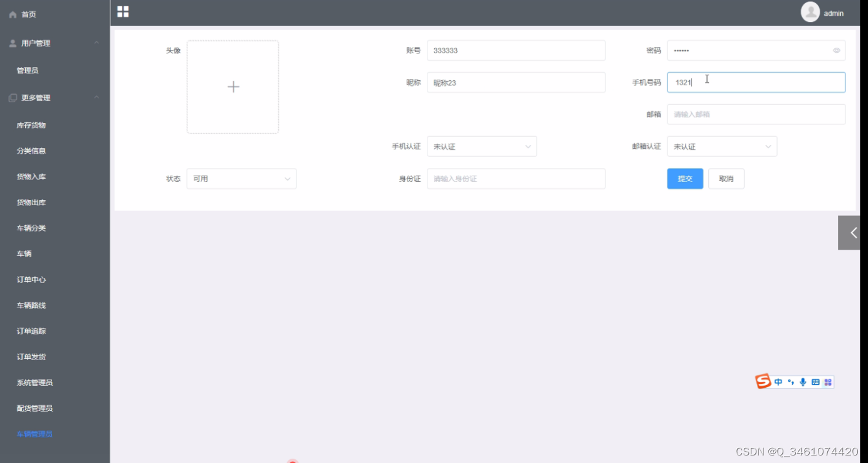868x463 pixels.
Task: Click the Sogou S logo icon
Action: click(763, 381)
